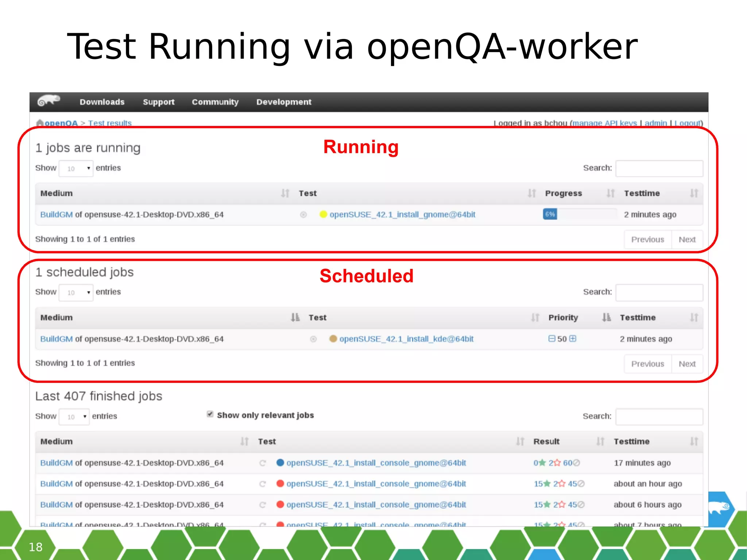Open openSUSE_42.1_install_kde@64bit test
The image size is (747, 560).
click(x=406, y=339)
